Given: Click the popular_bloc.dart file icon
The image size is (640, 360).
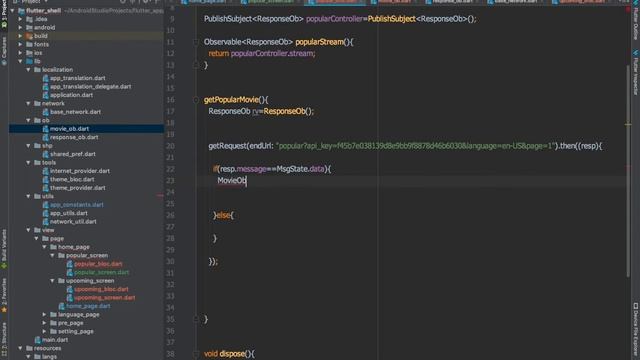Looking at the screenshot, I should coord(69,264).
